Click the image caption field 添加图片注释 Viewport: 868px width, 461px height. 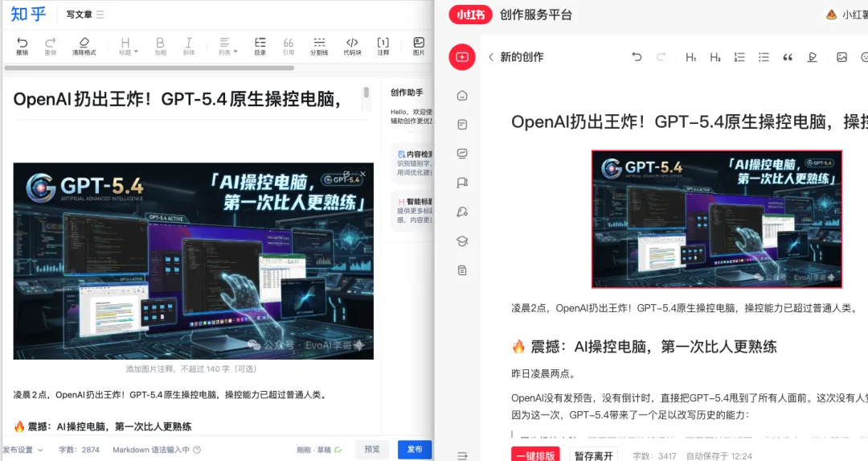[191, 369]
